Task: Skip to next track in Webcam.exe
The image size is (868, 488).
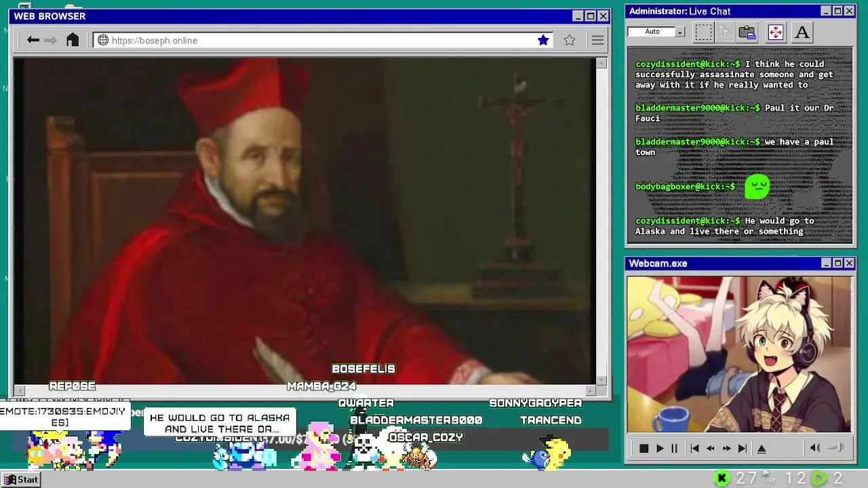Action: pos(743,448)
